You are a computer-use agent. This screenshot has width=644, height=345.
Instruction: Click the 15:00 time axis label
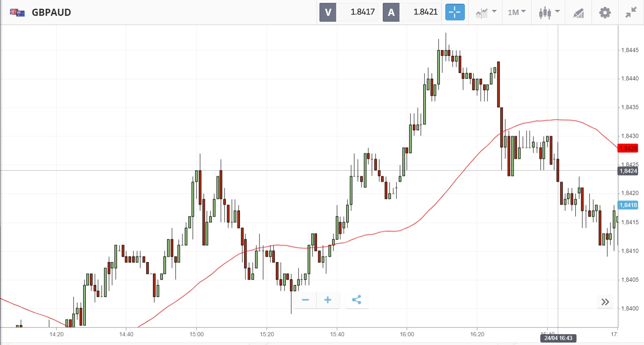(x=197, y=334)
